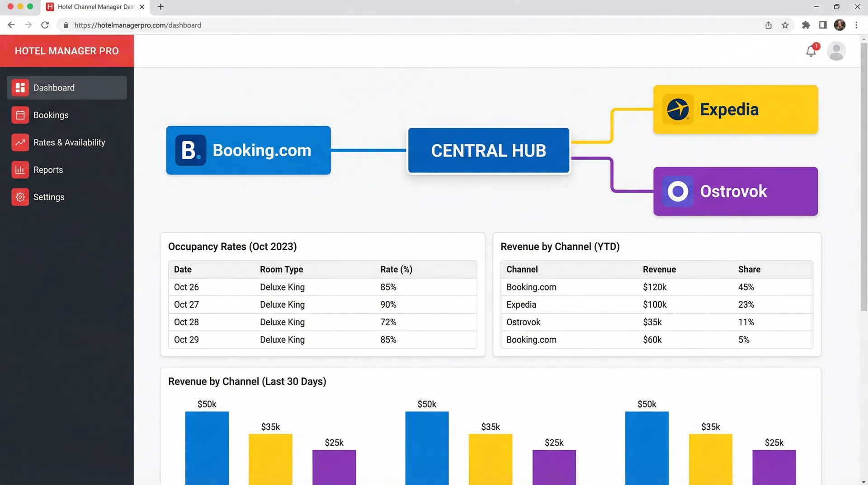Click the CENTRAL HUB node
The width and height of the screenshot is (868, 485).
pos(489,151)
